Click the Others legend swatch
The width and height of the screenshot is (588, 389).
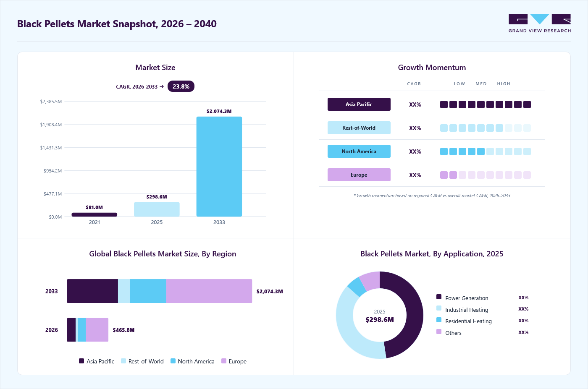click(439, 332)
